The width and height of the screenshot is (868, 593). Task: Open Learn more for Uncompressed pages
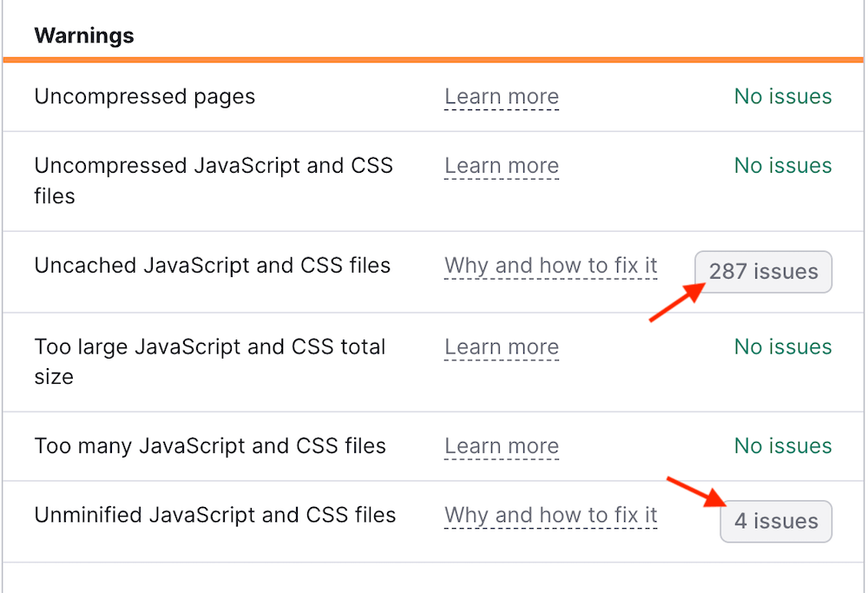pos(502,96)
